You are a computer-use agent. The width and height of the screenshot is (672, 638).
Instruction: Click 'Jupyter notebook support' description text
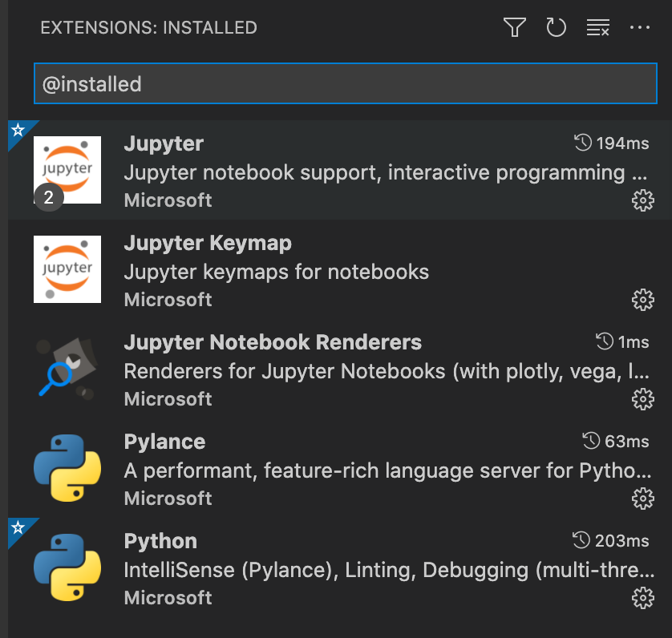[385, 172]
